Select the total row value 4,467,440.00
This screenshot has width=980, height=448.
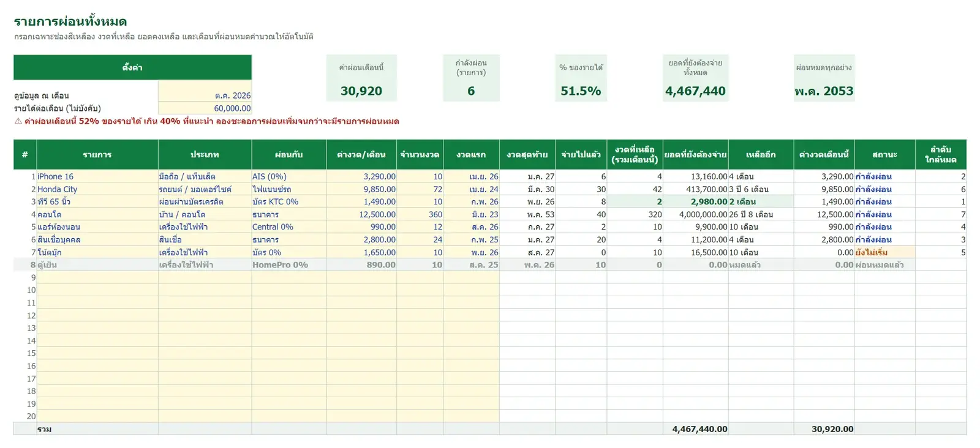point(696,429)
